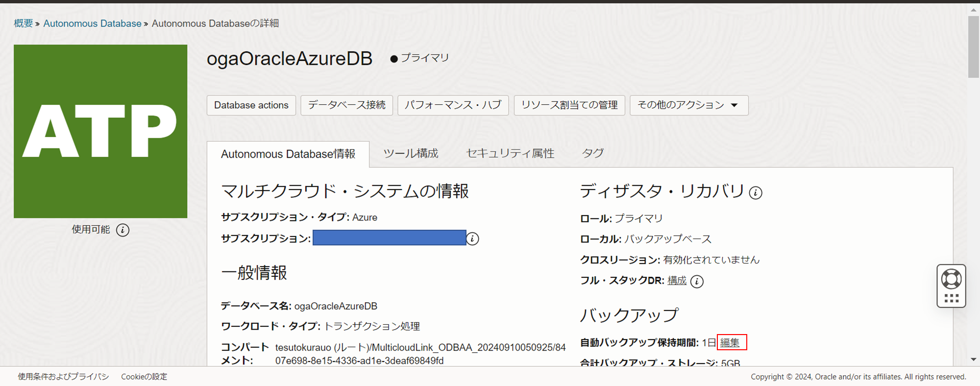The height and width of the screenshot is (386, 980).
Task: Click the scrollbar down arrow
Action: click(x=974, y=360)
